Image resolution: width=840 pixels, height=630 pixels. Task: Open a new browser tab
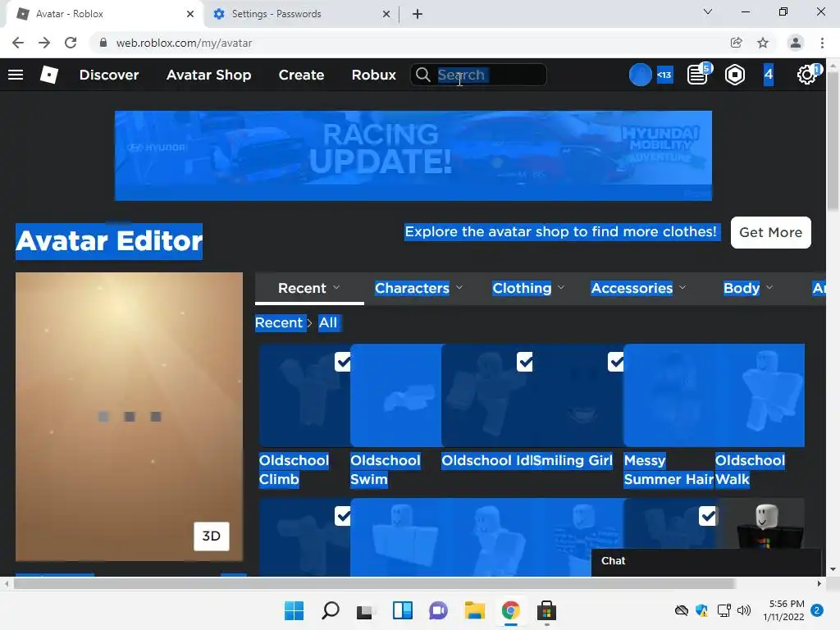point(418,14)
